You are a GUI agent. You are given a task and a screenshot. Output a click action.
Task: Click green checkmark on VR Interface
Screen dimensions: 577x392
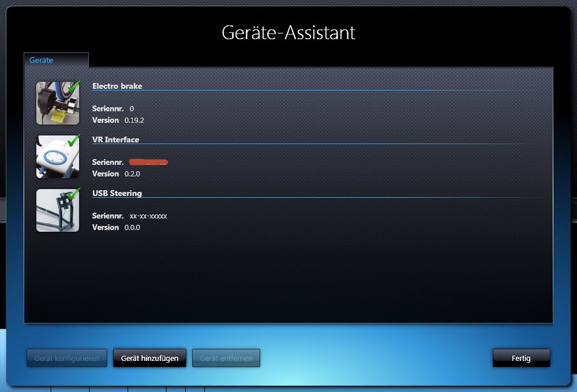73,140
